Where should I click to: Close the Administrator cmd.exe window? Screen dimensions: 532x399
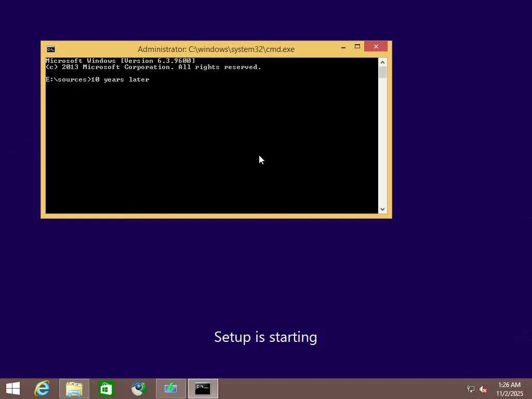[376, 46]
